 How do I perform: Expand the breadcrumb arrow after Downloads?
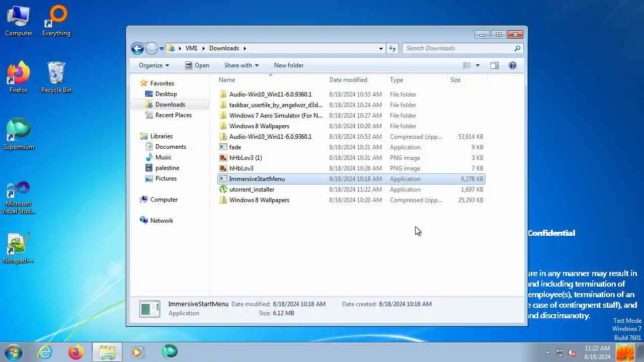245,48
